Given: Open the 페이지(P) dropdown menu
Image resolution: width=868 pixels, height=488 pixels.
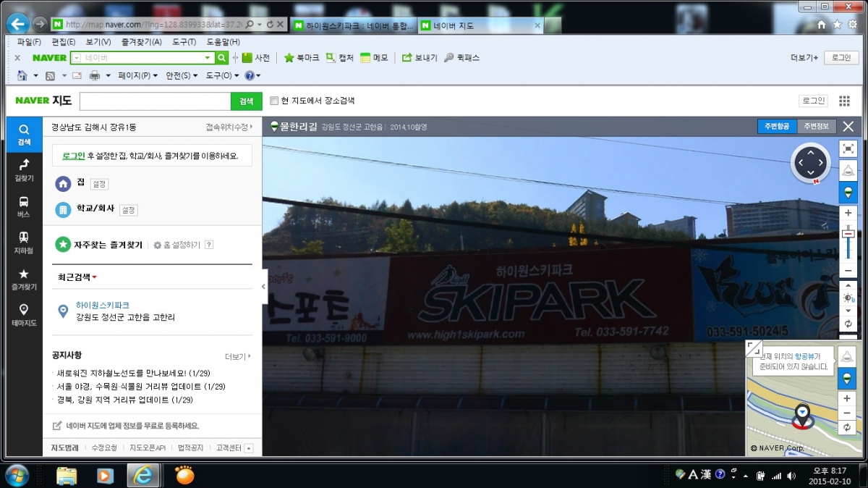Looking at the screenshot, I should click(138, 75).
